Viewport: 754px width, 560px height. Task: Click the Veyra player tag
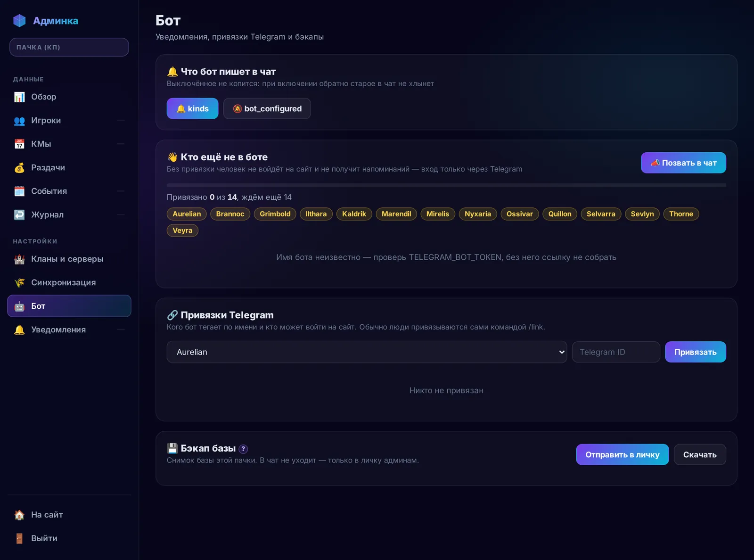pos(182,231)
